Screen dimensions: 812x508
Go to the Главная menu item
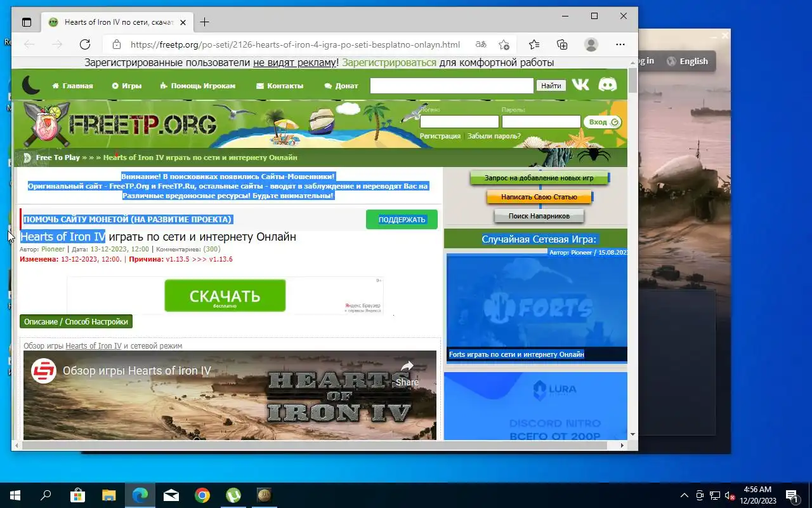[72, 86]
